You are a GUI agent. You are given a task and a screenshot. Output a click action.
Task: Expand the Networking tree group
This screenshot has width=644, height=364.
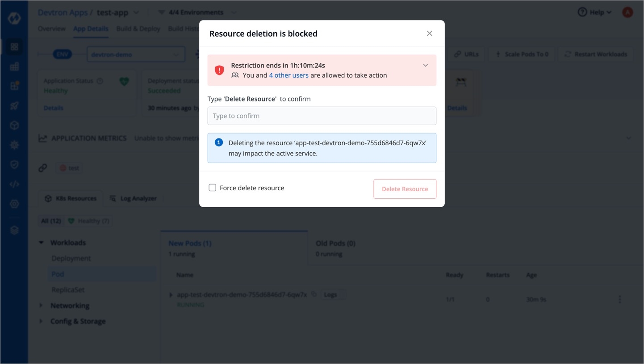point(41,305)
